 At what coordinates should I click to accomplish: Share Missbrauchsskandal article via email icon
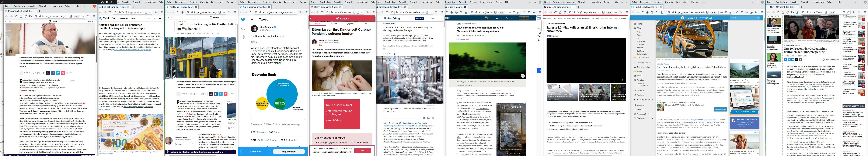point(48,73)
